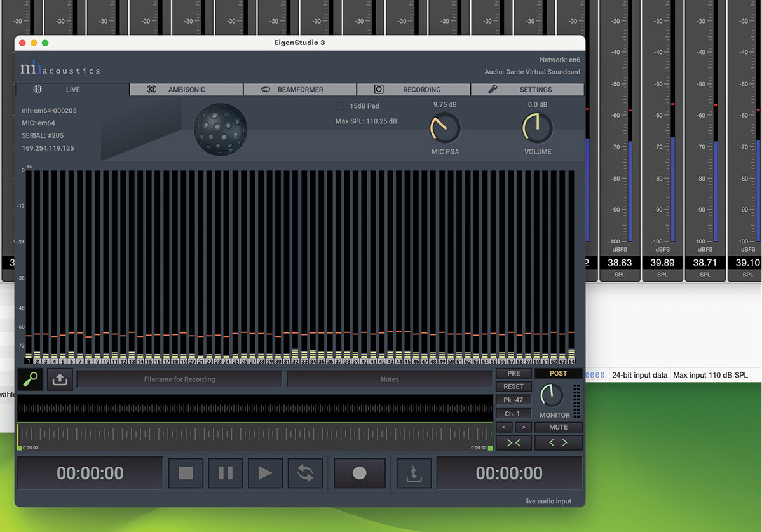This screenshot has height=532, width=762.
Task: Switch to the BEAMFORMER tab
Action: [300, 90]
